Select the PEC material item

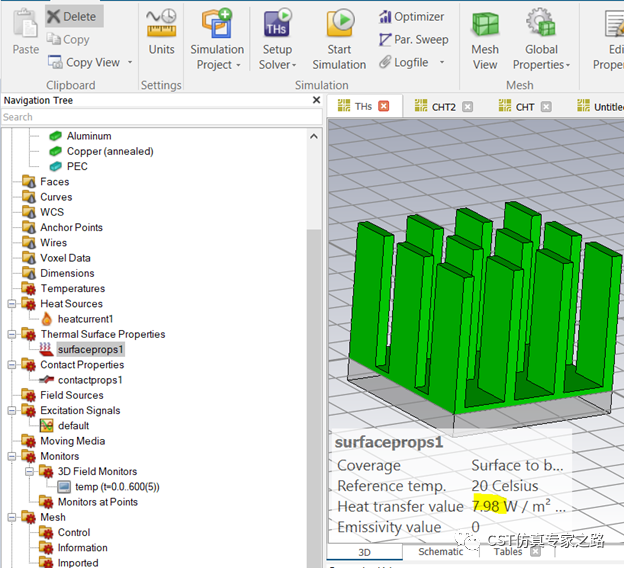click(68, 166)
